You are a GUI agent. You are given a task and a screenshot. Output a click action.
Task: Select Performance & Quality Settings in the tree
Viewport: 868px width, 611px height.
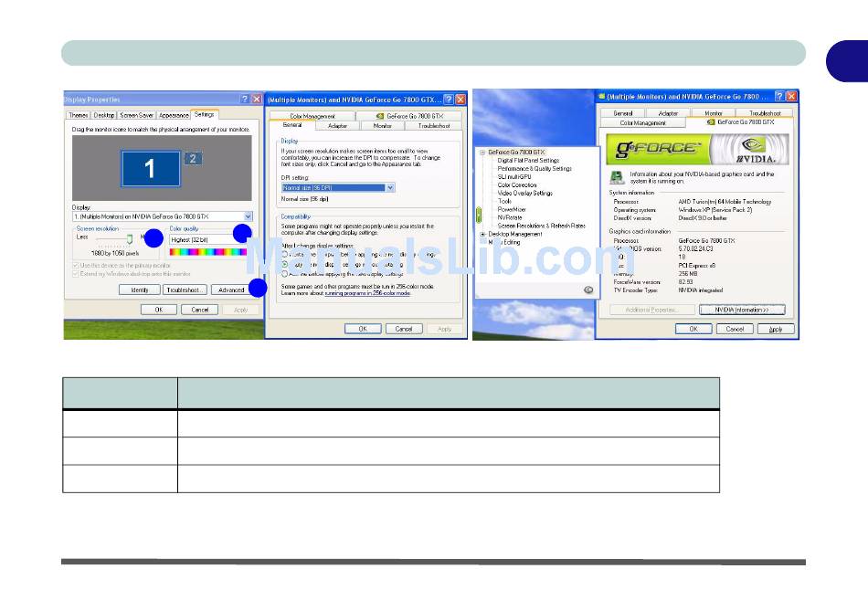535,169
